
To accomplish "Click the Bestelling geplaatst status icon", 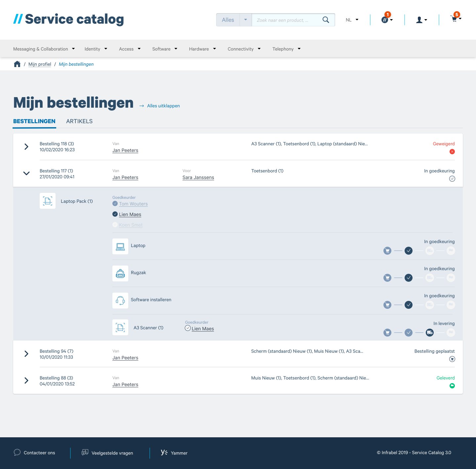I will 452,359.
